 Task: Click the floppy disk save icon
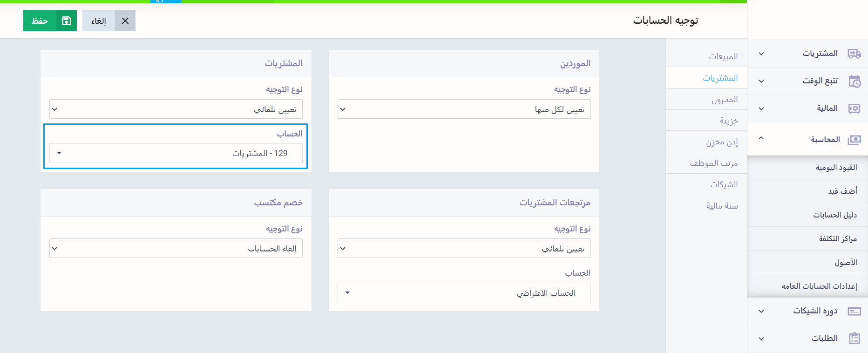[67, 21]
